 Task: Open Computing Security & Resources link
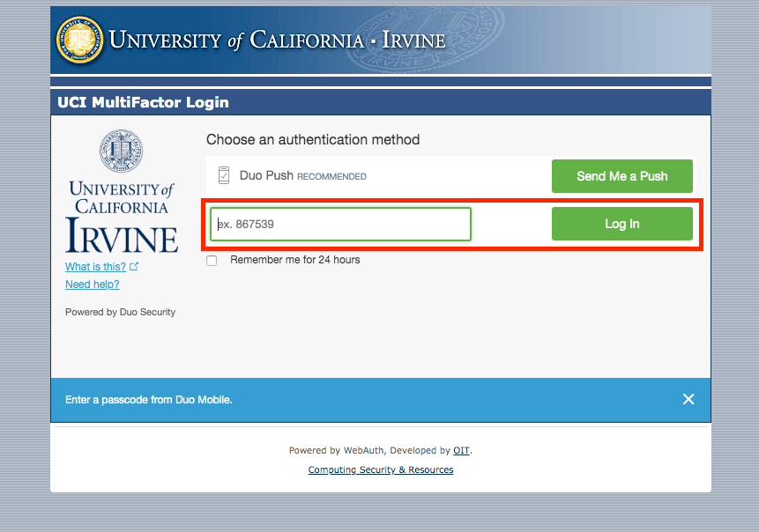tap(381, 469)
